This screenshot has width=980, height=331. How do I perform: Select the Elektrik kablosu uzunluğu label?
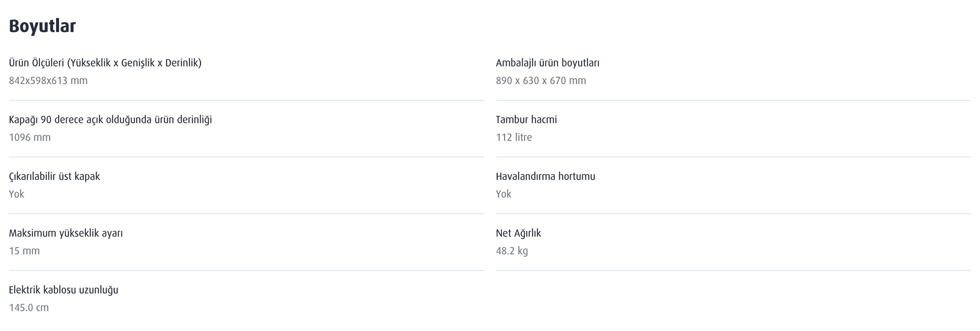pyautogui.click(x=63, y=290)
